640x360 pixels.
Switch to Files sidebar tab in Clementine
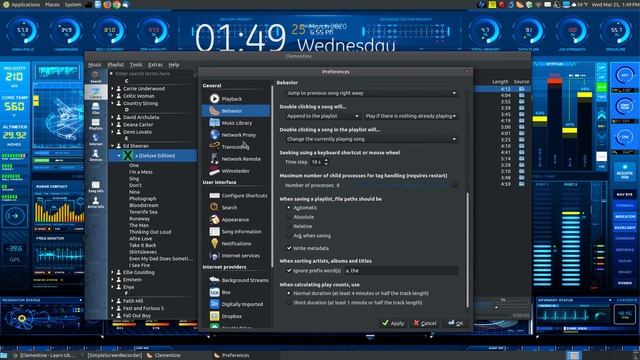96,109
